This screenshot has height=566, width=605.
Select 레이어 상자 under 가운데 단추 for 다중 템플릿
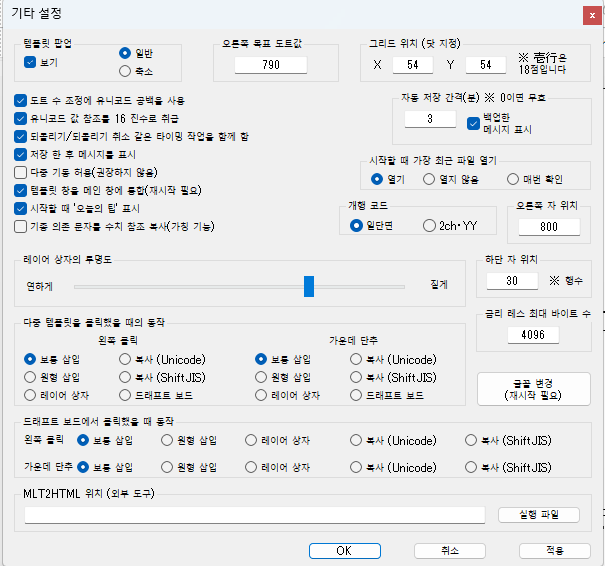point(261,395)
